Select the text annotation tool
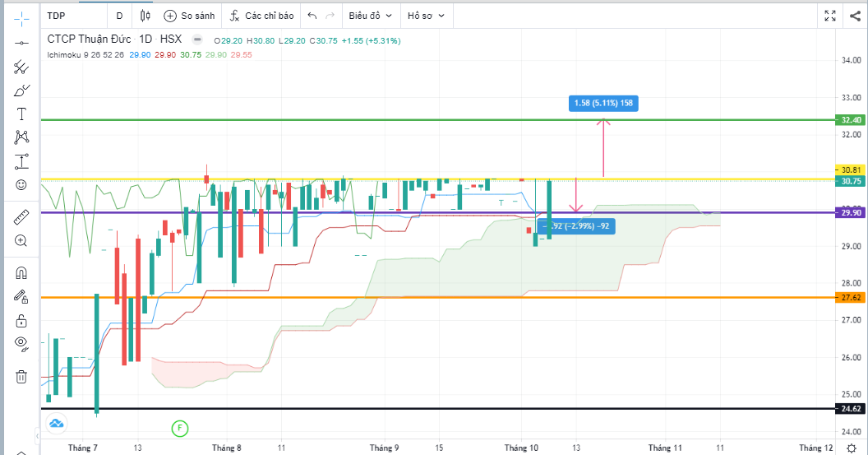 22,114
